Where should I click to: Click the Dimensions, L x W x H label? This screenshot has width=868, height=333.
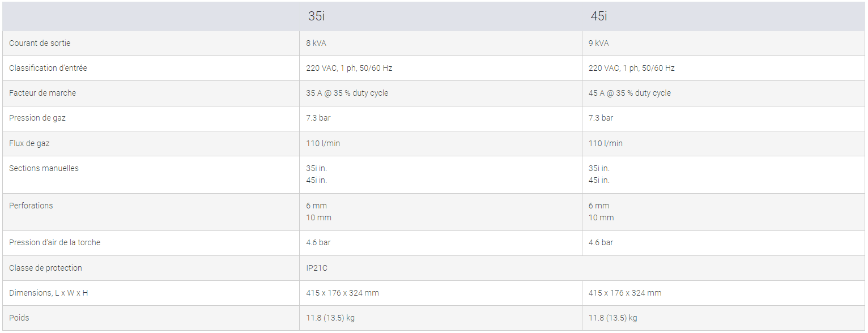point(49,293)
